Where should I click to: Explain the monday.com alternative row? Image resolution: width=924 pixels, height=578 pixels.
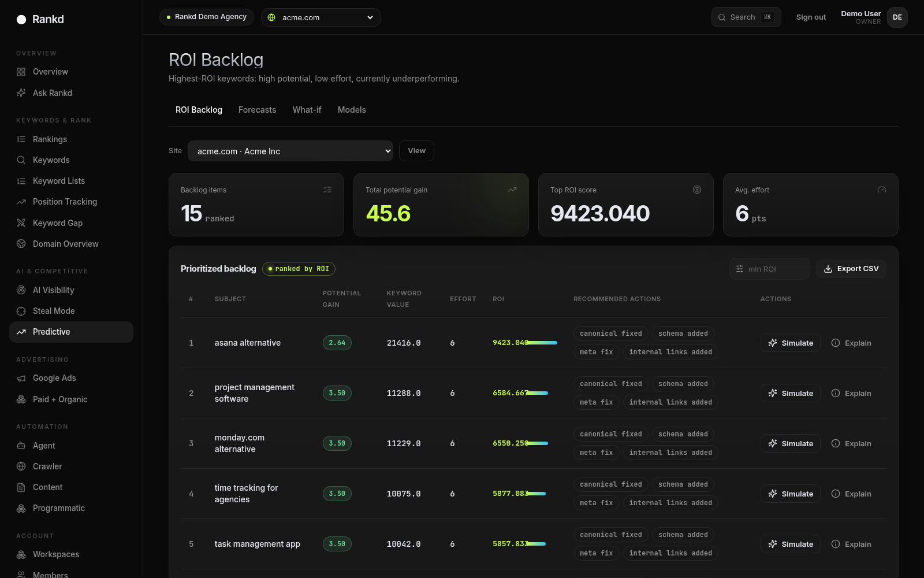pos(851,443)
